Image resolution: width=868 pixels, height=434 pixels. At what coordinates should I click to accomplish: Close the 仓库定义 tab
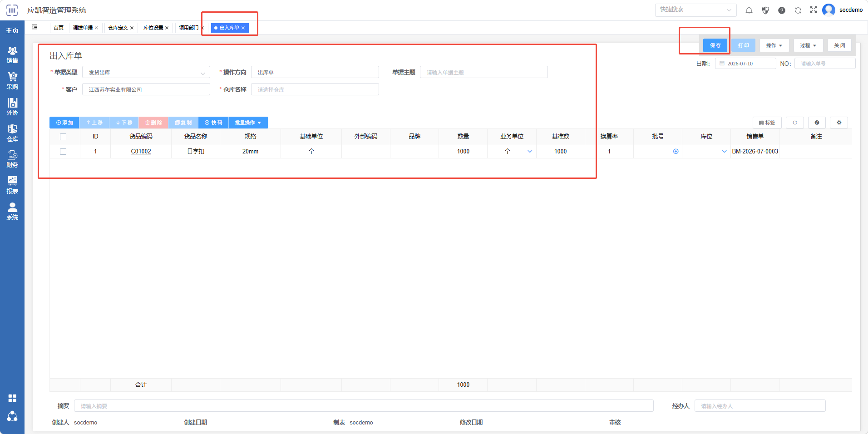point(132,28)
